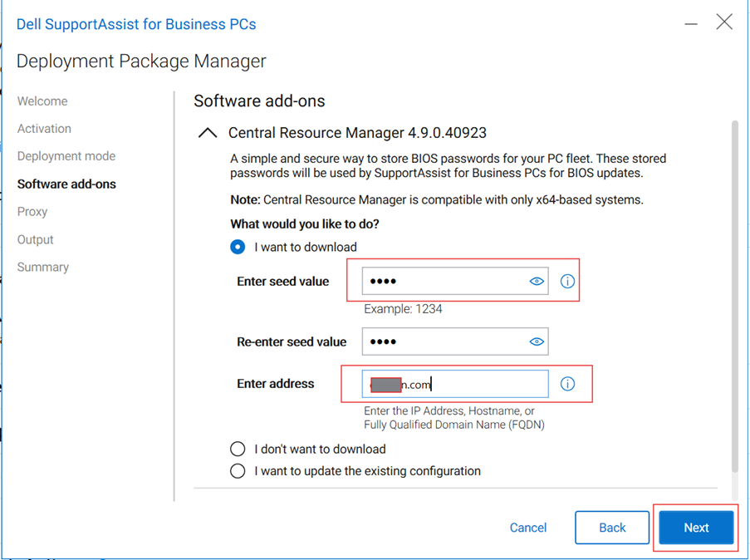This screenshot has width=750, height=560.
Task: Open the Deployment mode step
Action: pos(66,155)
